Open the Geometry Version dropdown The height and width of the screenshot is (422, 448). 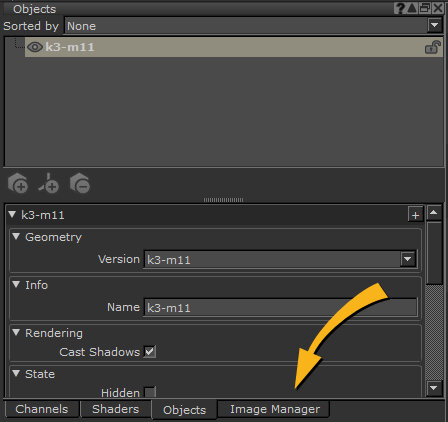pyautogui.click(x=408, y=259)
